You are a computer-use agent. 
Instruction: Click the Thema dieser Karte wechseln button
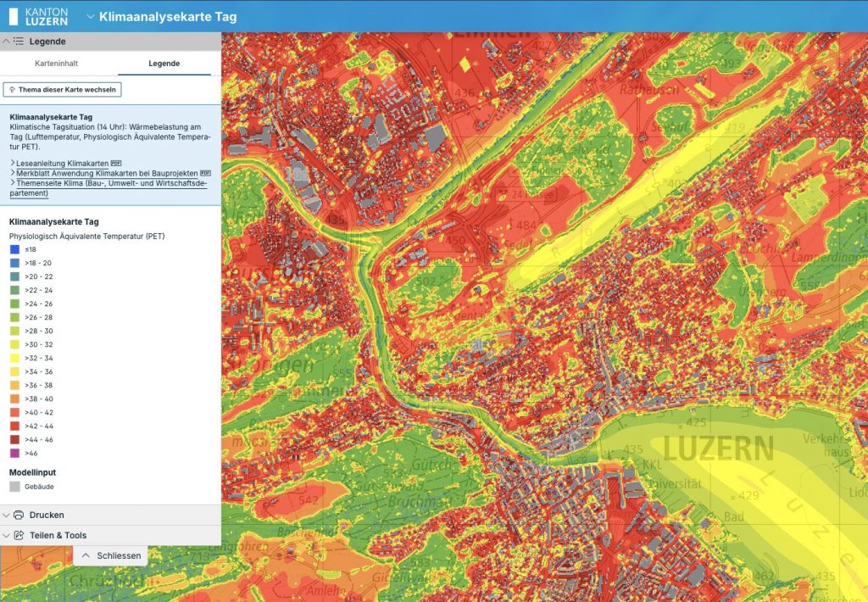tap(61, 89)
